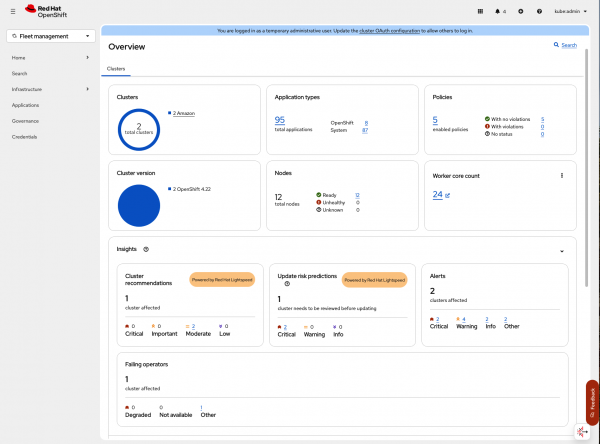The image size is (600, 444).
Task: Click the green Ready nodes icon
Action: click(318, 195)
